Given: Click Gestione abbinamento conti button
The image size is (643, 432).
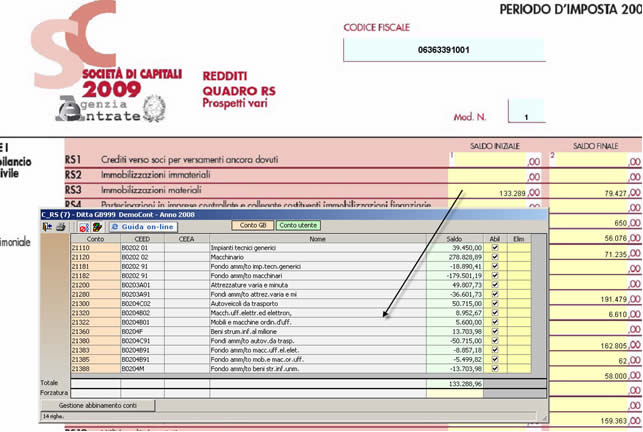Looking at the screenshot, I should click(x=99, y=406).
